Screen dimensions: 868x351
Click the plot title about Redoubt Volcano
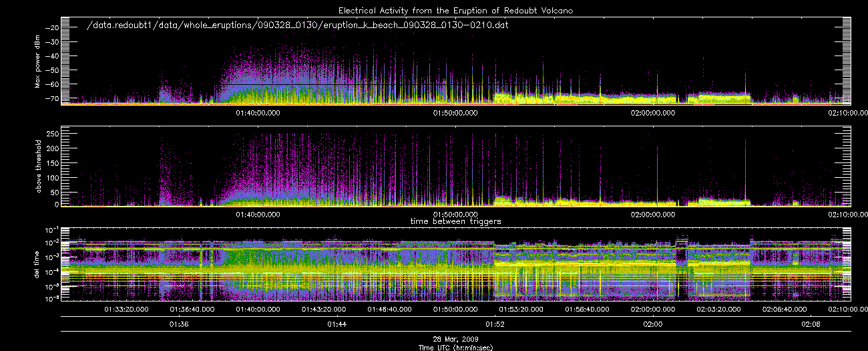pos(455,11)
